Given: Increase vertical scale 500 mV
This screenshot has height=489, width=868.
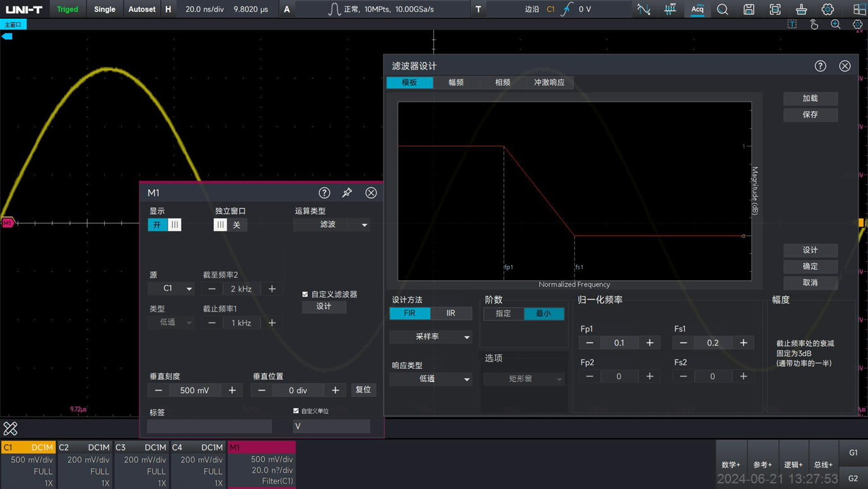Looking at the screenshot, I should coord(232,391).
